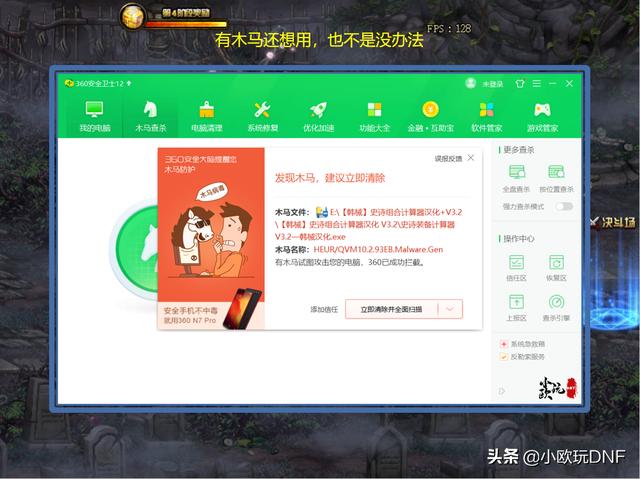Open 软件管家 in the top bar
This screenshot has height=479, width=640.
tap(487, 116)
